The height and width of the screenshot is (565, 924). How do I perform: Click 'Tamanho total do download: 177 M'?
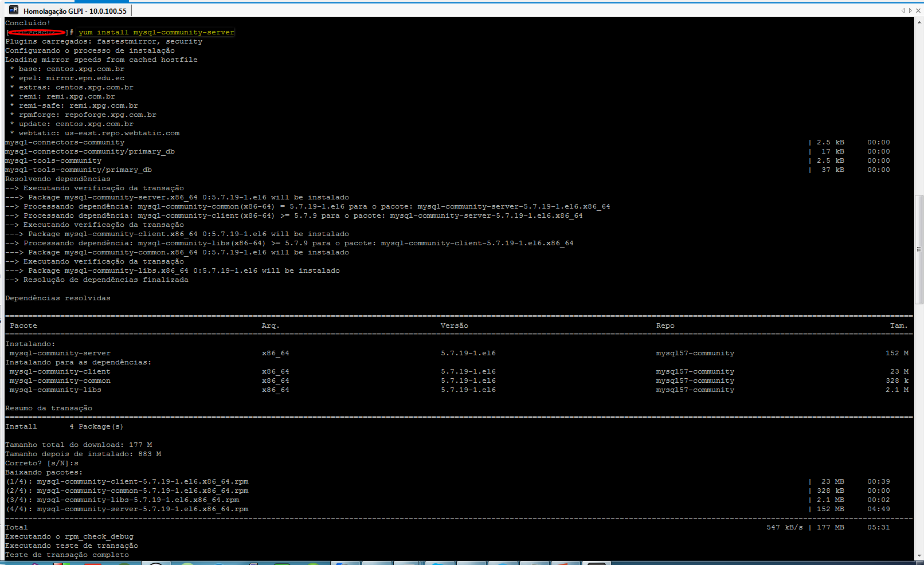click(x=79, y=445)
